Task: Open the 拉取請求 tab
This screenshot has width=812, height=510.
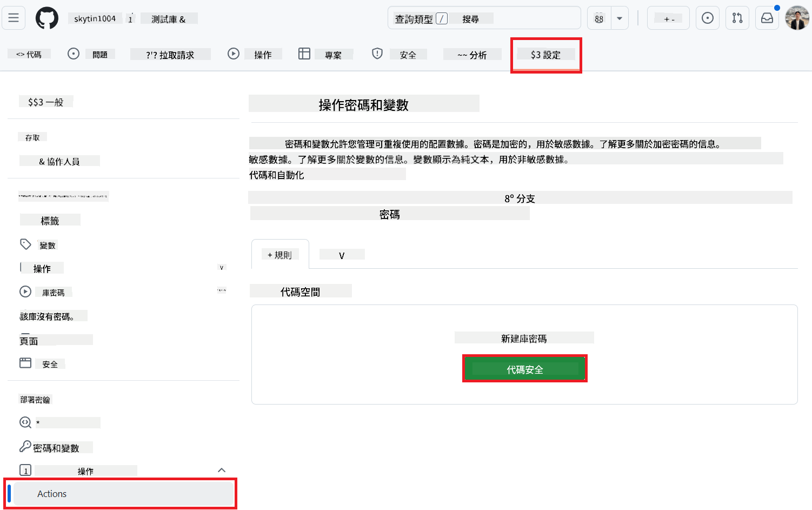Action: point(170,55)
